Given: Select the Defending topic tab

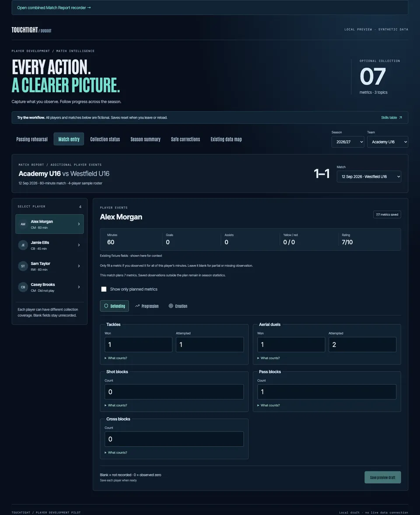Looking at the screenshot, I should (114, 306).
